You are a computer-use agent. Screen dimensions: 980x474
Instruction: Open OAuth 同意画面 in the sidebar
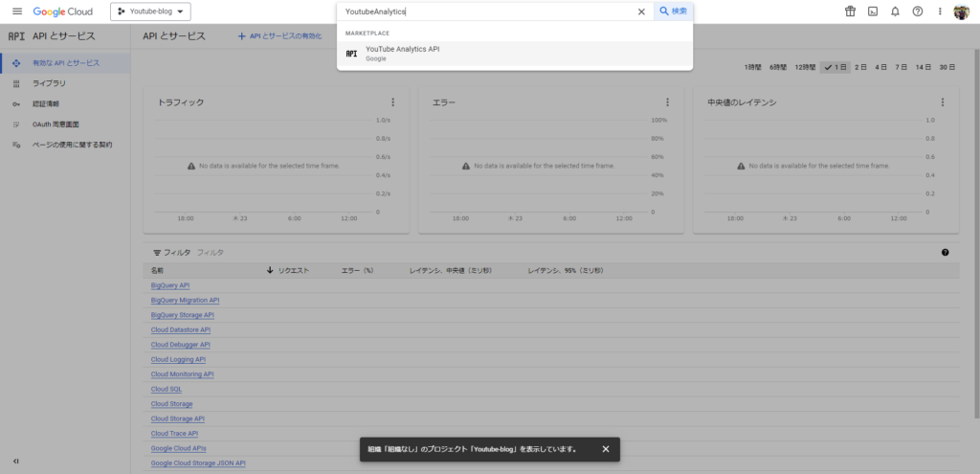point(65,124)
